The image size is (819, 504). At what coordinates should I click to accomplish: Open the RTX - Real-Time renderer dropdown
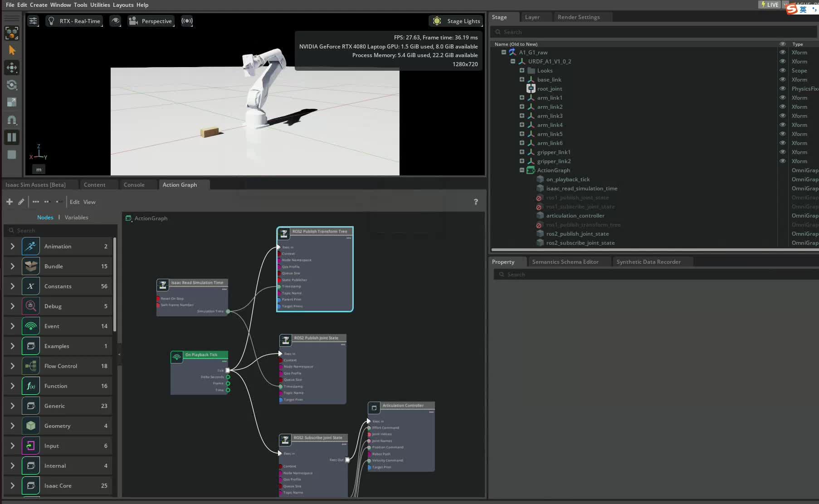click(74, 21)
